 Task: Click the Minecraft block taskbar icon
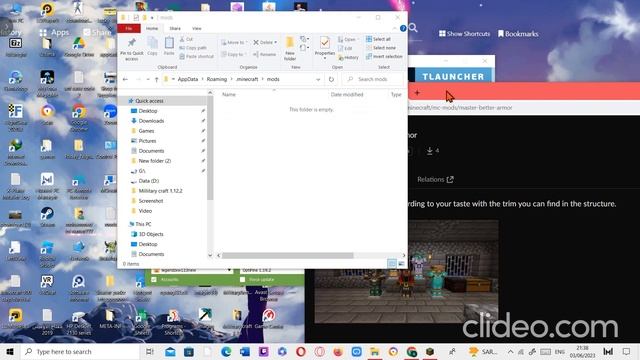(x=430, y=351)
